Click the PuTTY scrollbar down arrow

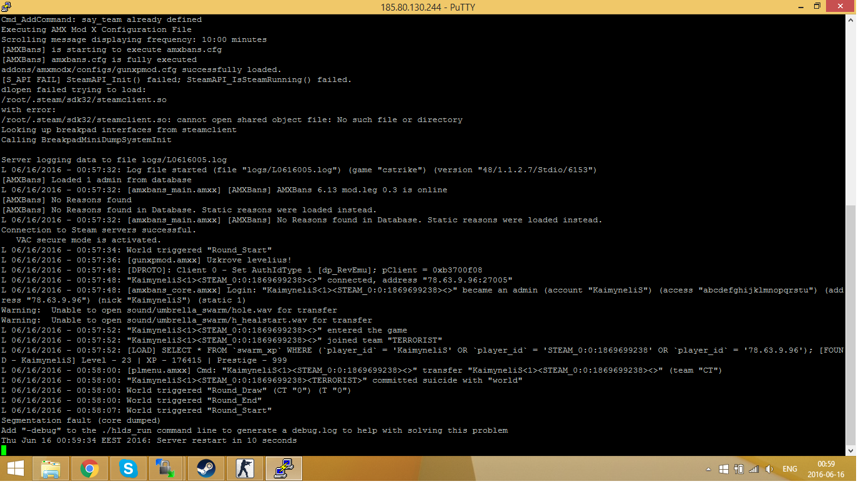click(850, 450)
